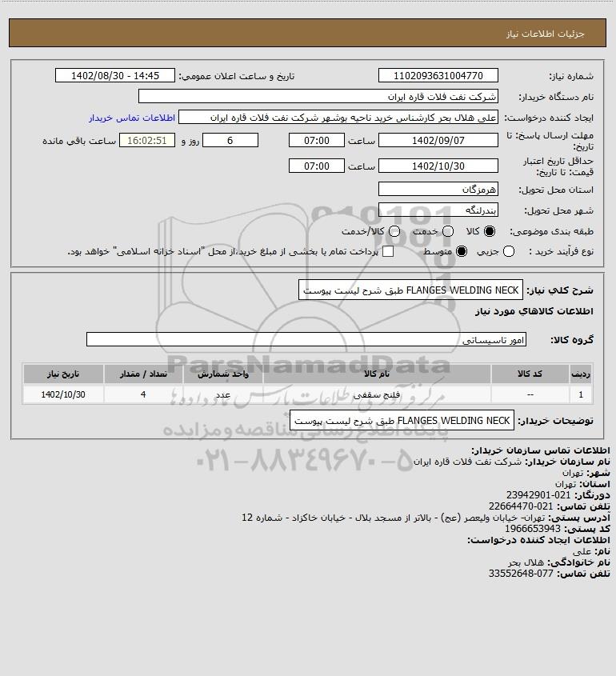Click the تعداد / مقدار column header
Screen dimensions: 616x676
(143, 374)
